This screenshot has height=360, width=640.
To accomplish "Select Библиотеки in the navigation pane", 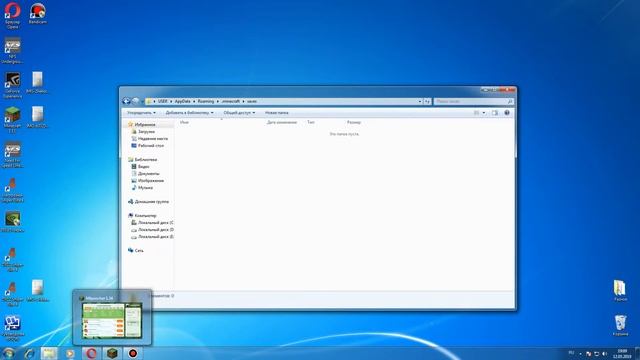I will [x=142, y=160].
